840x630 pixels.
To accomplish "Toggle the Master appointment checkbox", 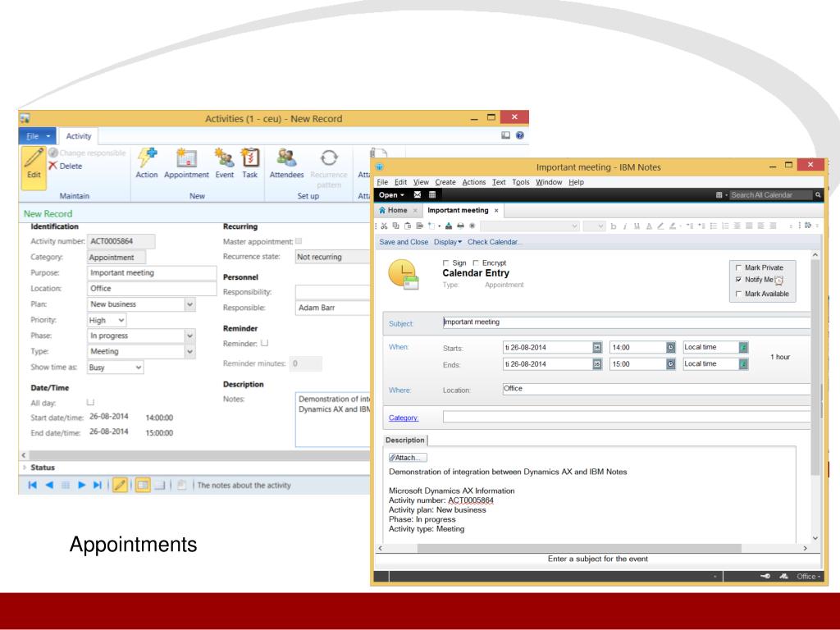I will click(x=299, y=241).
